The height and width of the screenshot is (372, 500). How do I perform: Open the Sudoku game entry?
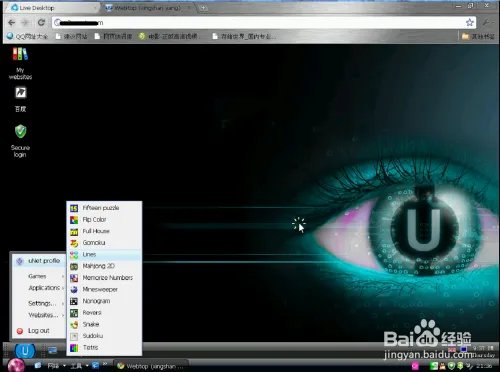click(x=104, y=336)
